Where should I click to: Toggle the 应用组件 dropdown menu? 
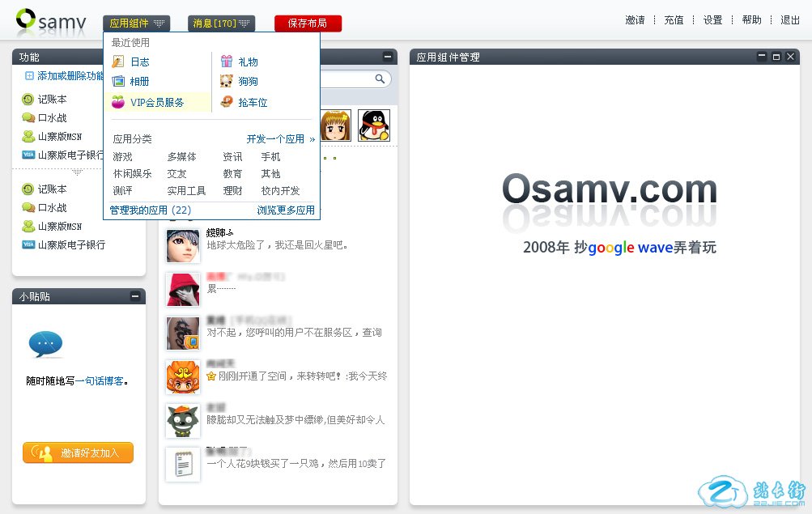coord(136,23)
